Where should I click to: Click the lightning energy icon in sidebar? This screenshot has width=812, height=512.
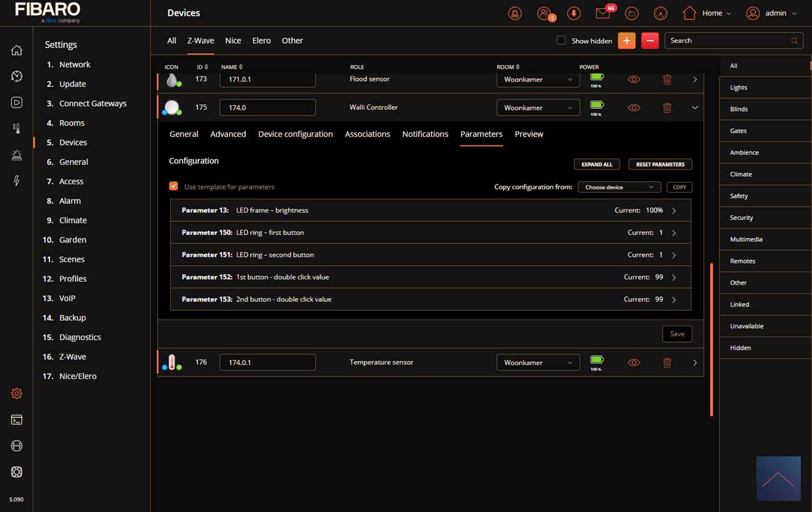point(17,181)
